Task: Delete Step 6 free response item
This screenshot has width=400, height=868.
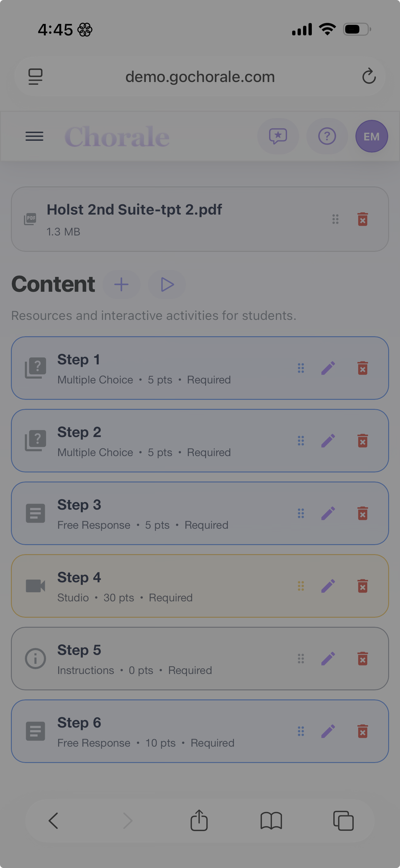Action: click(x=362, y=731)
